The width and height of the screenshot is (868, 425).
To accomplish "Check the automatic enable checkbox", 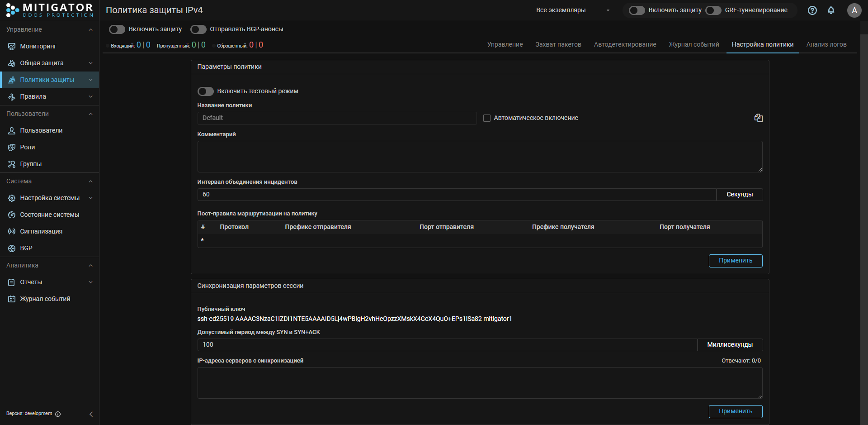I will click(x=487, y=118).
